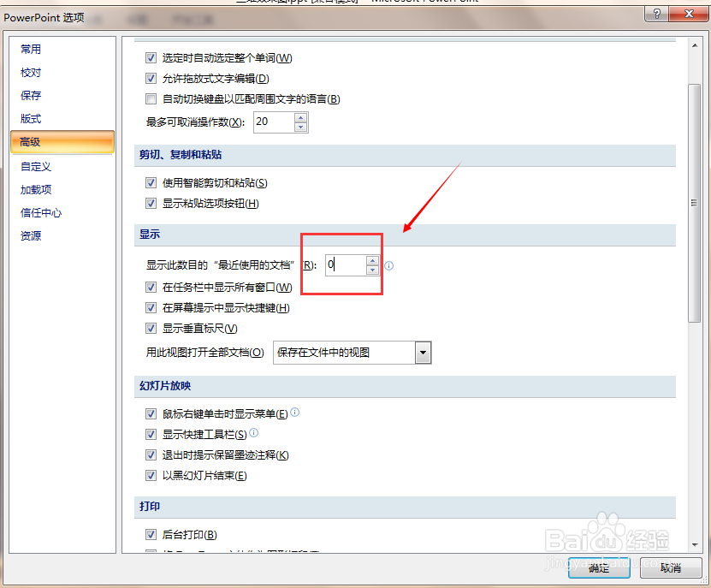Open Help via the question mark icon
Viewport: 711px width, 588px height.
click(655, 14)
